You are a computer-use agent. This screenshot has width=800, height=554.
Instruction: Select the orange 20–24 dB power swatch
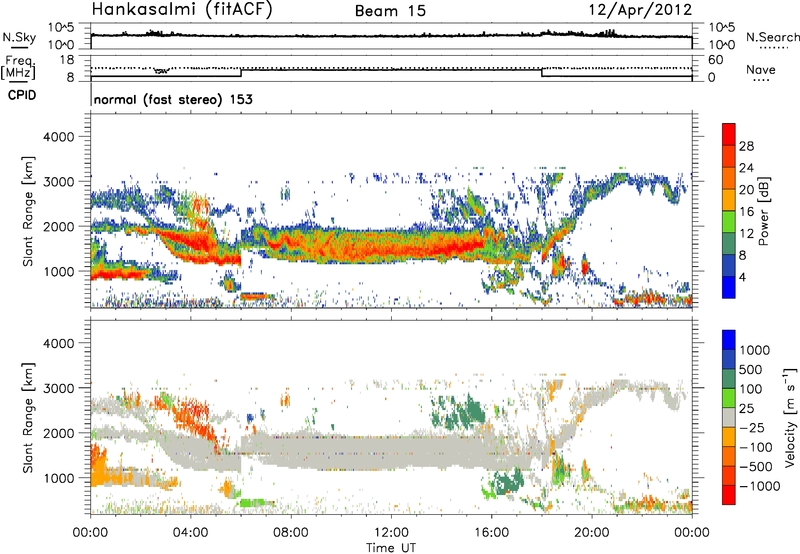(729, 178)
